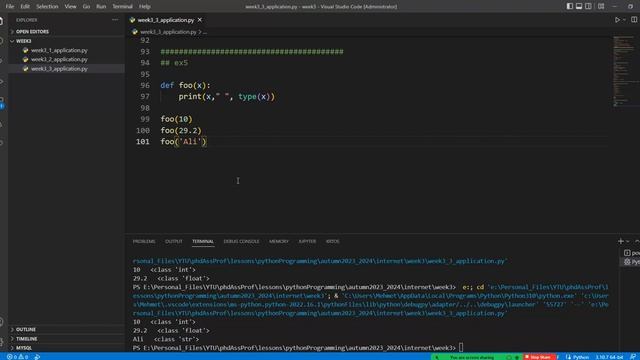Image resolution: width=640 pixels, height=360 pixels.
Task: Select the Python interpreter version 3.10.7
Action: [x=609, y=357]
